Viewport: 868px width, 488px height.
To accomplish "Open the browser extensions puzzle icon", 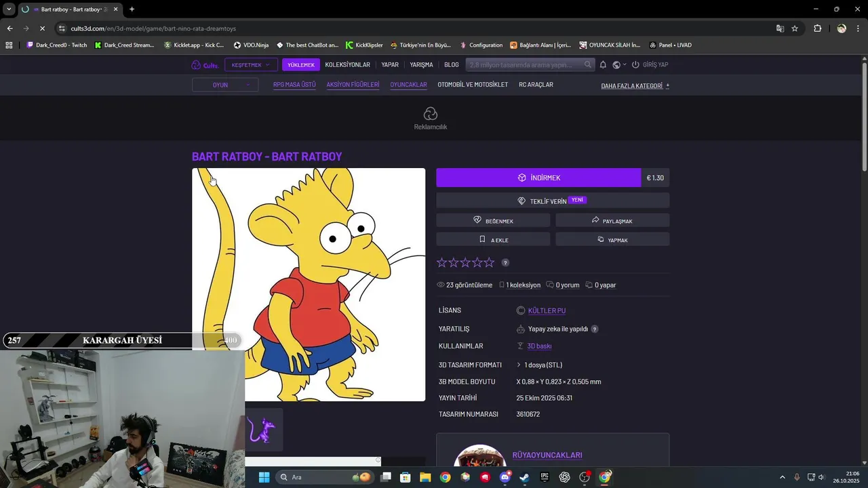I will [x=818, y=28].
